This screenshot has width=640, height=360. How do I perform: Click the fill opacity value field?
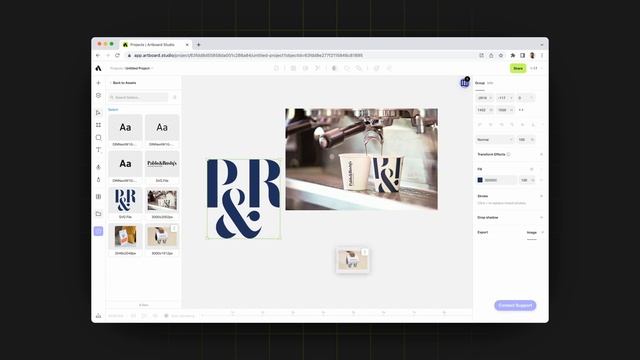(527, 180)
